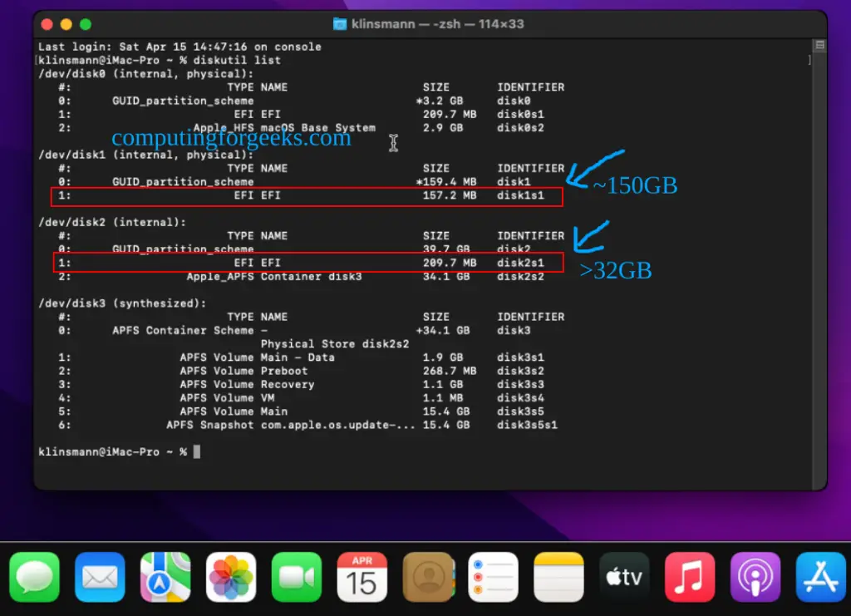Image resolution: width=851 pixels, height=616 pixels.
Task: Click the '/dev/disk1 (internal, physical):' line
Action: (146, 155)
